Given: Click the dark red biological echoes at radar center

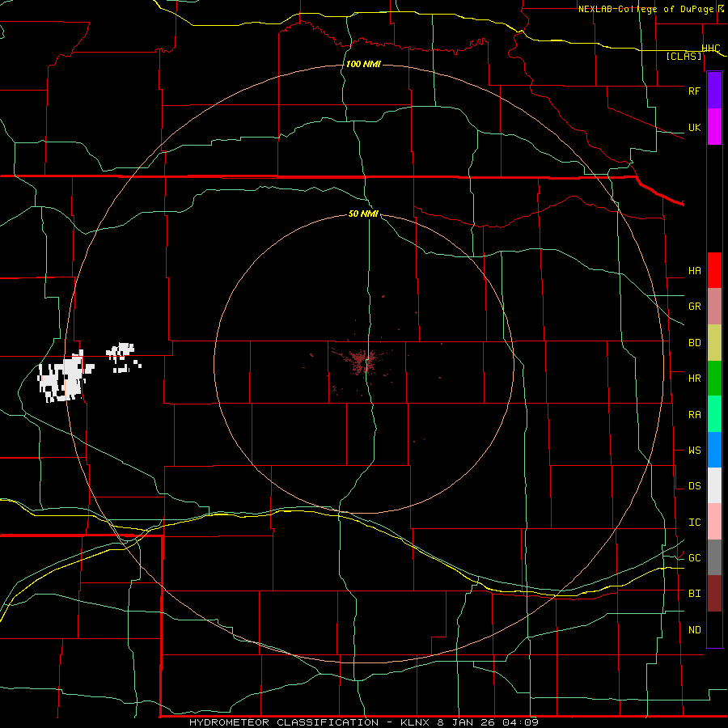Looking at the screenshot, I should tap(363, 362).
